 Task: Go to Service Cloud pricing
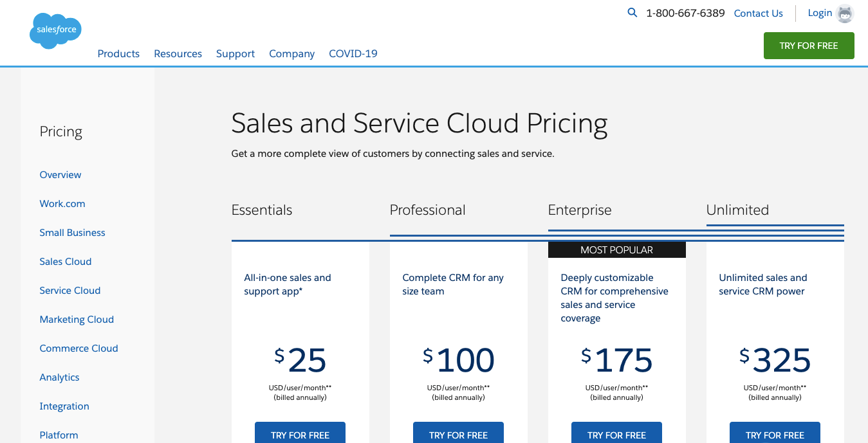point(70,291)
